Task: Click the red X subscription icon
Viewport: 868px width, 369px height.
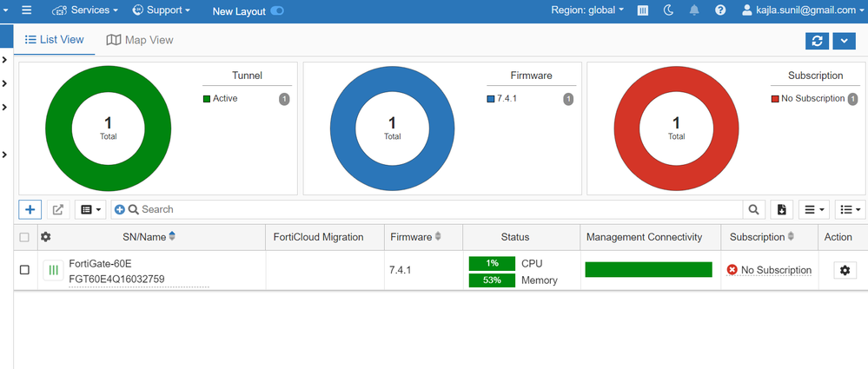Action: point(732,270)
